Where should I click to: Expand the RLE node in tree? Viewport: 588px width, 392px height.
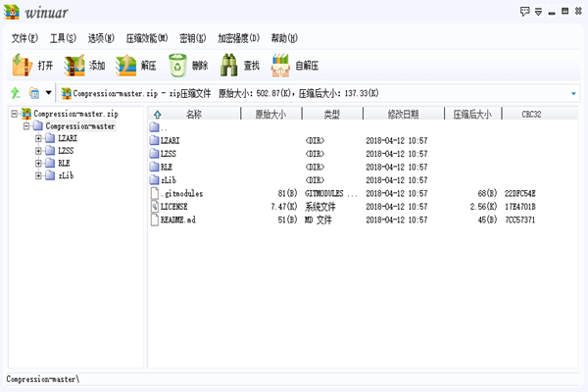point(38,164)
